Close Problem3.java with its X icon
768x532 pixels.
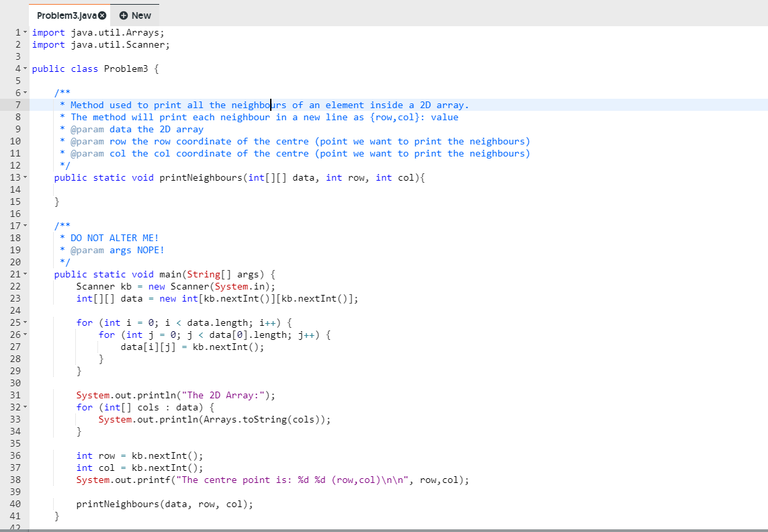[x=102, y=15]
